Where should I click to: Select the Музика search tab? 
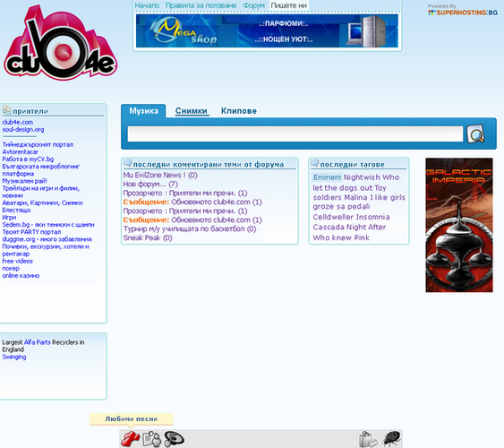click(143, 111)
